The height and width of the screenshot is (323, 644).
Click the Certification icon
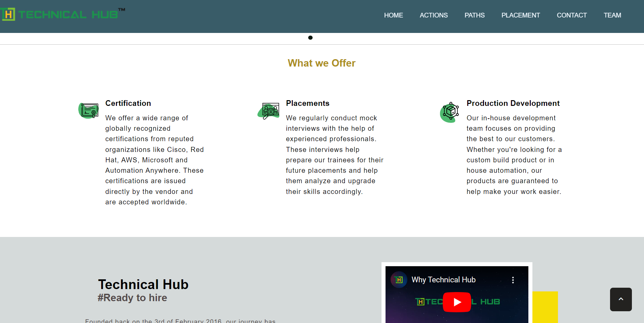[x=89, y=111]
